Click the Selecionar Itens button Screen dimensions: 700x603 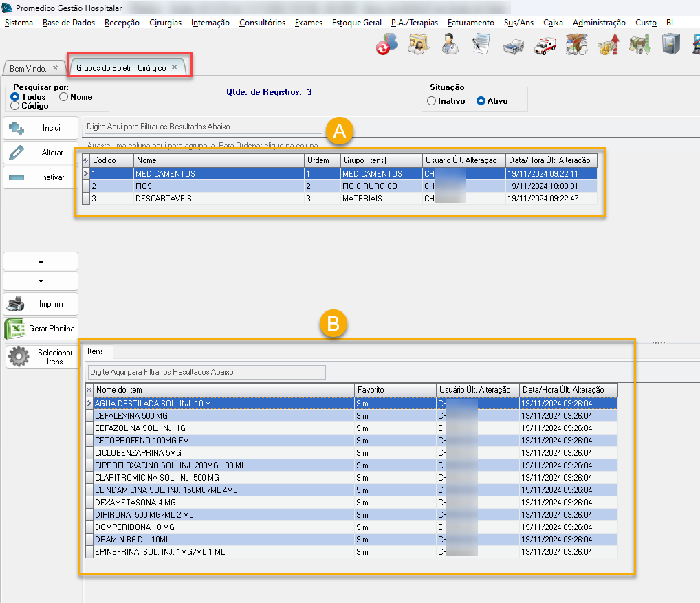pos(41,357)
